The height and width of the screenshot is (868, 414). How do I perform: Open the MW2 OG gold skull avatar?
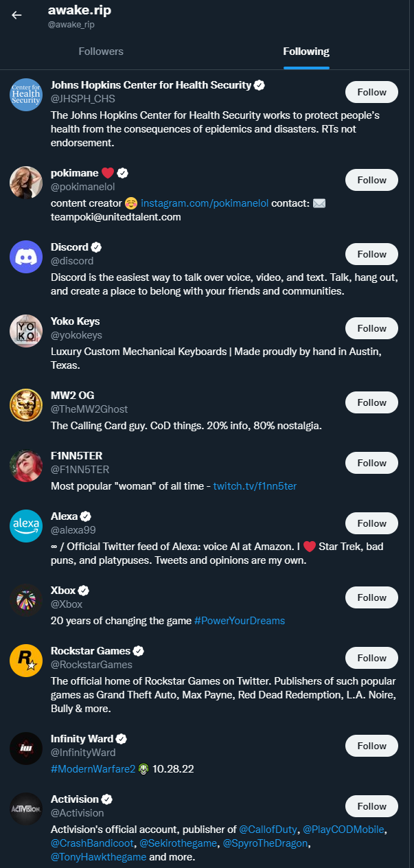point(26,405)
